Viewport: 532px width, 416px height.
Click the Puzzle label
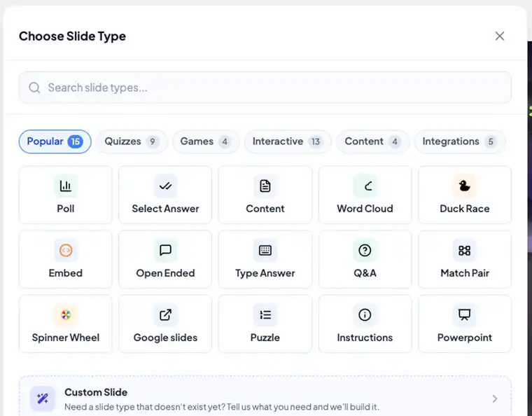click(265, 338)
